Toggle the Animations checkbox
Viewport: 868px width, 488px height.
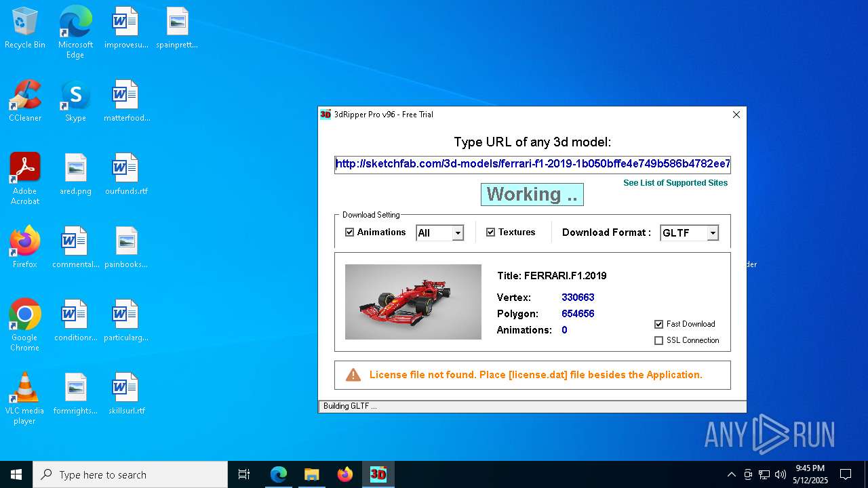pos(350,232)
